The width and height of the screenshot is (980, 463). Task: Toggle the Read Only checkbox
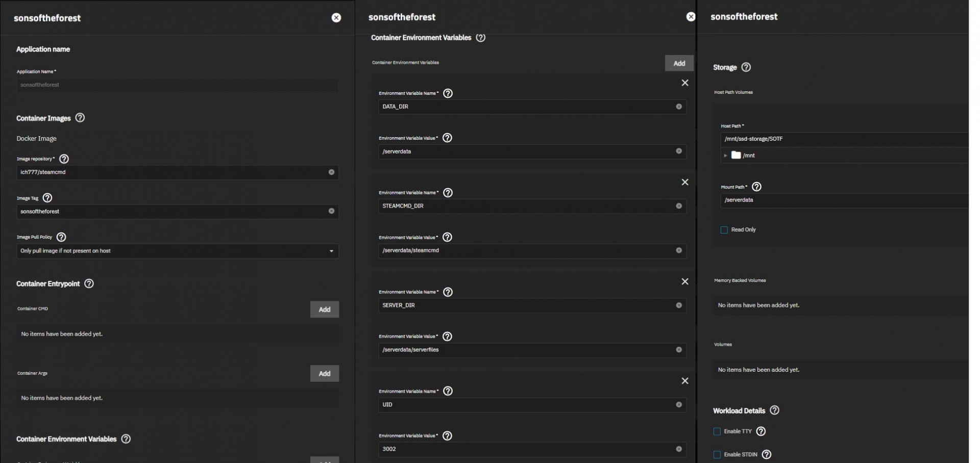pyautogui.click(x=724, y=230)
